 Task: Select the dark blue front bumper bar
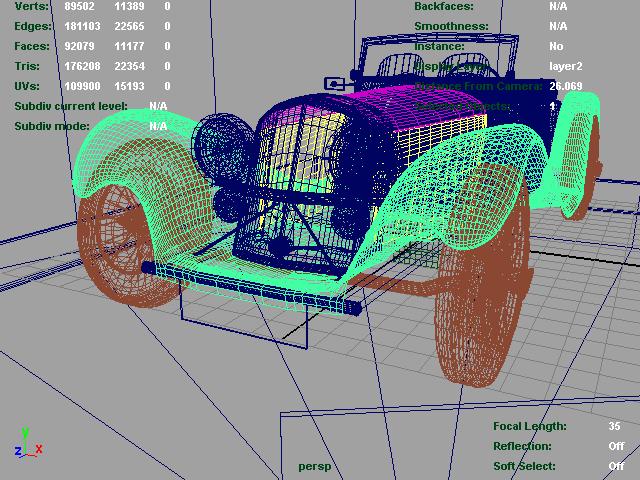point(251,287)
